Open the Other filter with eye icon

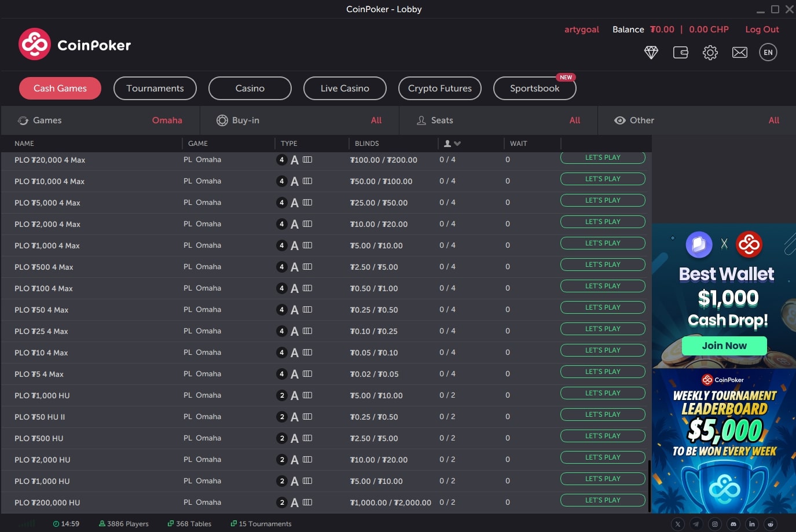pos(696,120)
